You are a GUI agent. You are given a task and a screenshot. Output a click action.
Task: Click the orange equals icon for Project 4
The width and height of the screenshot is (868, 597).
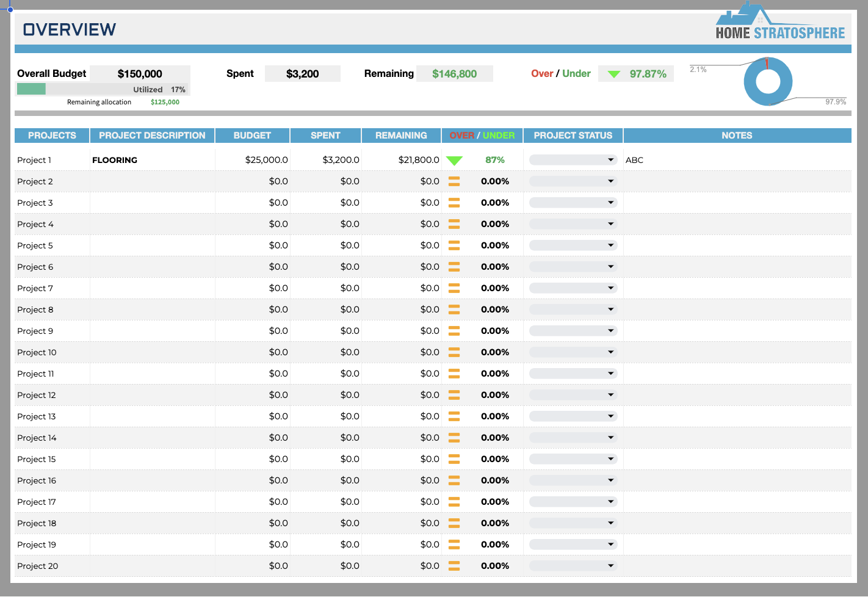(x=454, y=224)
